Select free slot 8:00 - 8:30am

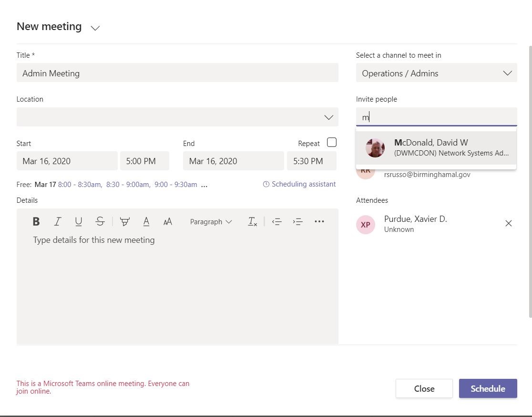click(x=80, y=184)
